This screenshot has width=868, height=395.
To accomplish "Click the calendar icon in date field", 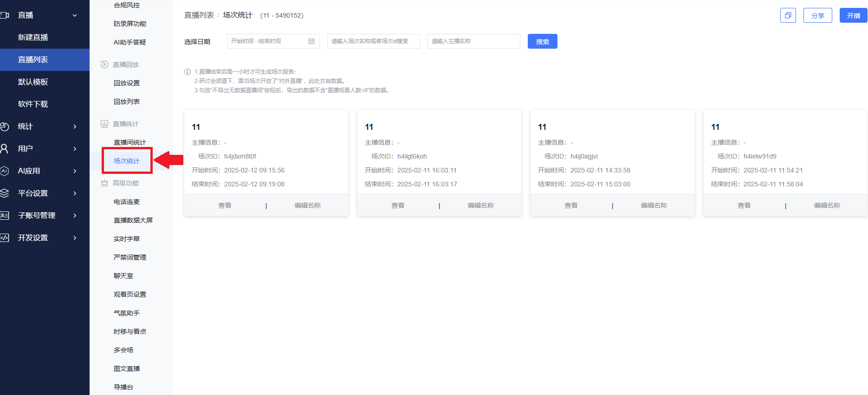I will coord(311,41).
